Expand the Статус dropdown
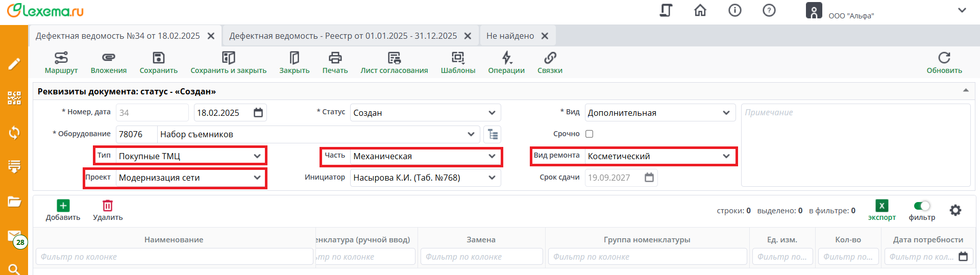 [x=492, y=113]
